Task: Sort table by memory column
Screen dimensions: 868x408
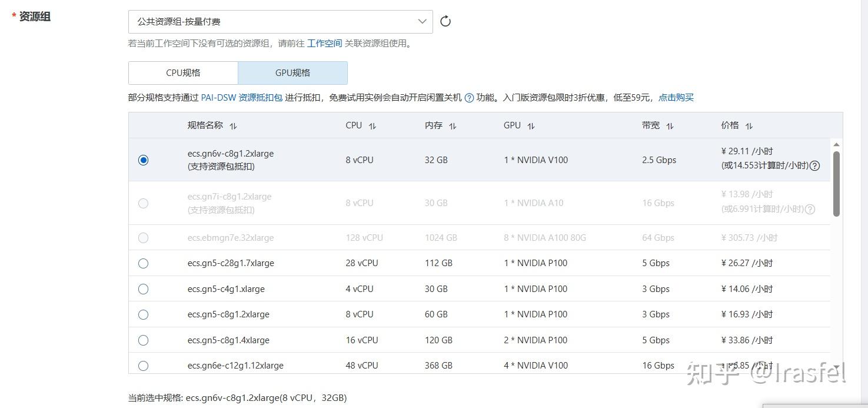Action: (453, 126)
